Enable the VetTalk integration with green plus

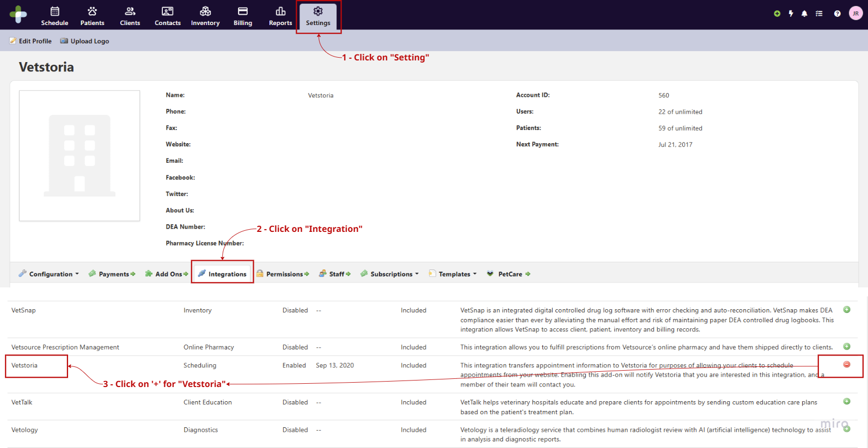coord(847,402)
